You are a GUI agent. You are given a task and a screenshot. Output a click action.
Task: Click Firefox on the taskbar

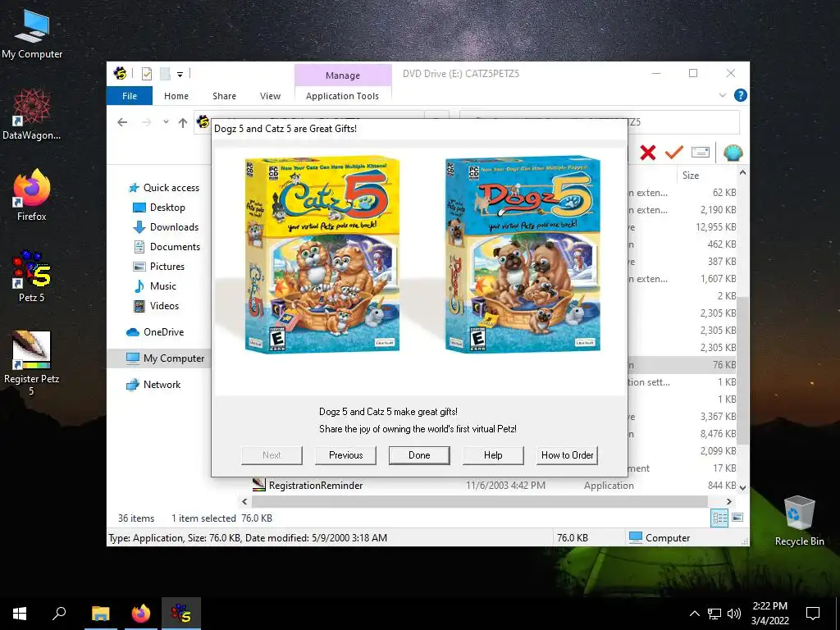click(141, 614)
